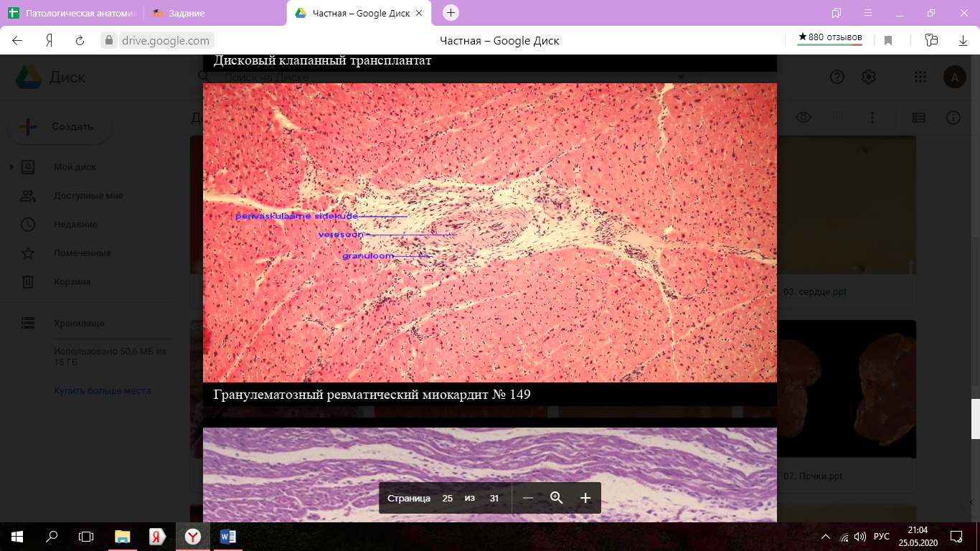The height and width of the screenshot is (551, 980).
Task: Open browser downloads arrow icon
Action: [x=963, y=41]
